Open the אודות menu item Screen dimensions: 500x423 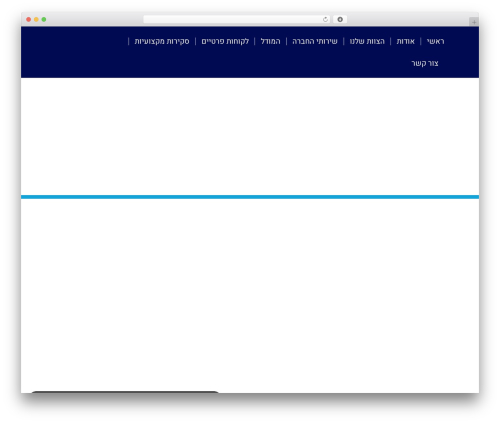pyautogui.click(x=406, y=41)
